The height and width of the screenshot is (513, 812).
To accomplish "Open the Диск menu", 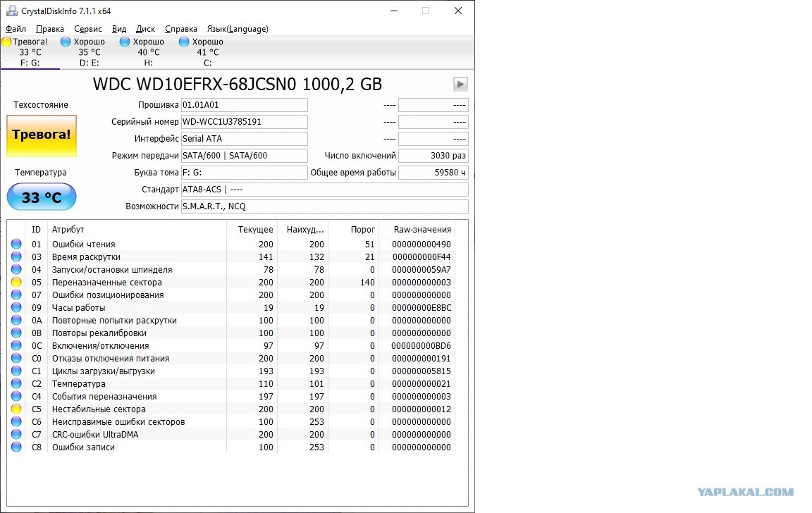I will (145, 29).
